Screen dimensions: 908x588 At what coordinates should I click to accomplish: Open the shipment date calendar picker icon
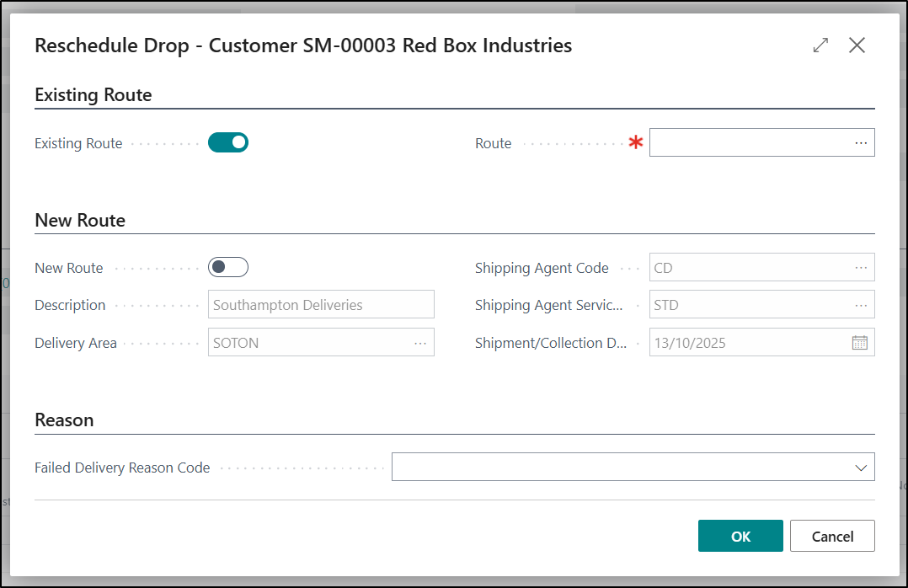pyautogui.click(x=860, y=343)
